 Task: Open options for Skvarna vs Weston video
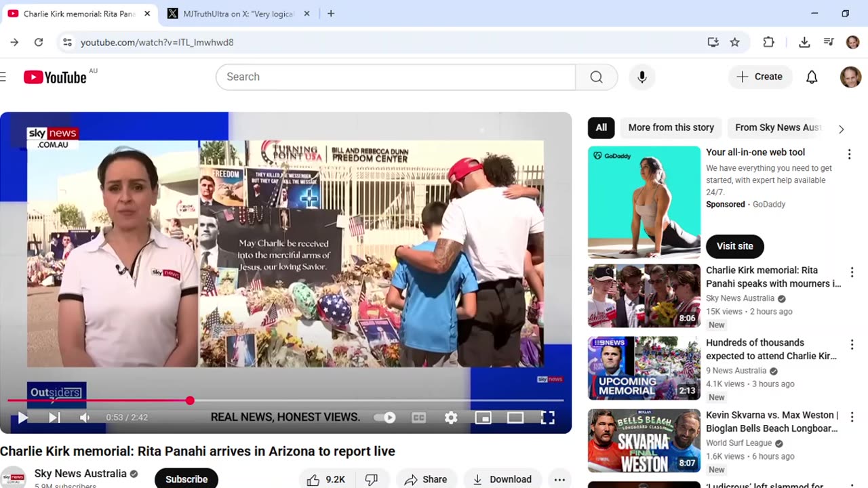(x=852, y=418)
